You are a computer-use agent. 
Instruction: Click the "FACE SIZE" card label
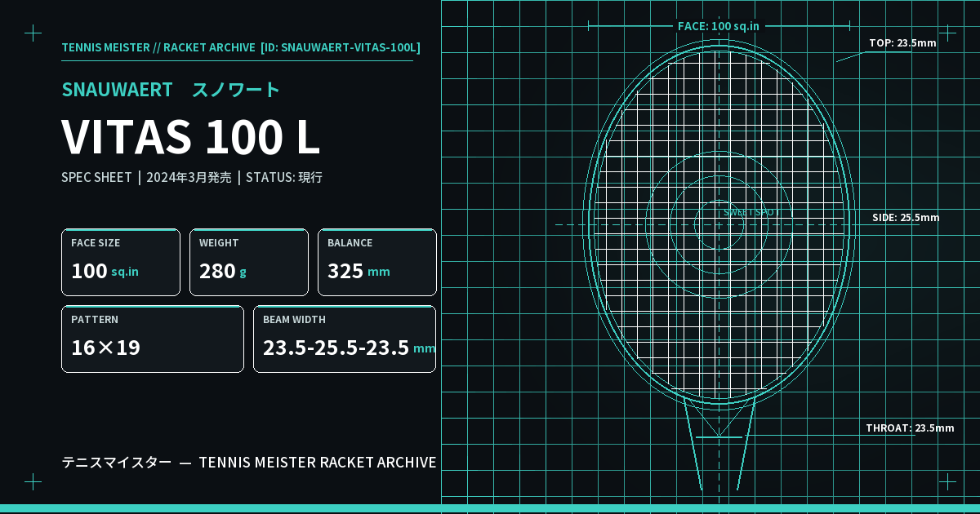coord(96,243)
